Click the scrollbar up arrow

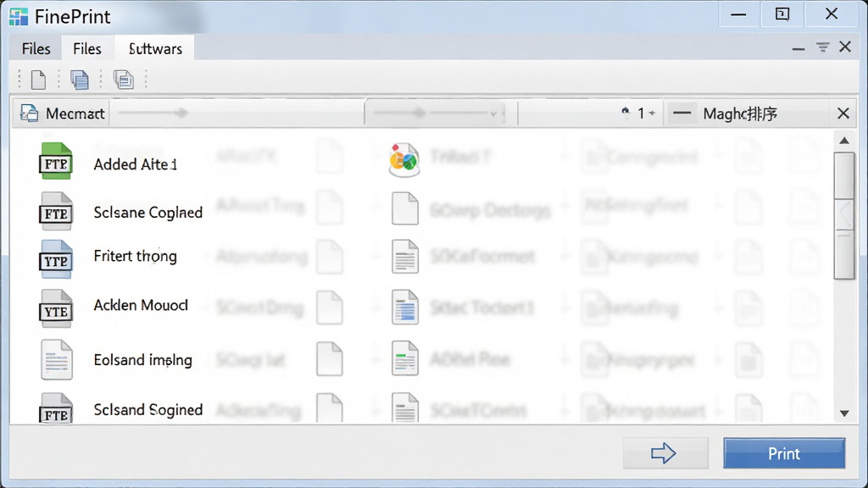(x=844, y=141)
